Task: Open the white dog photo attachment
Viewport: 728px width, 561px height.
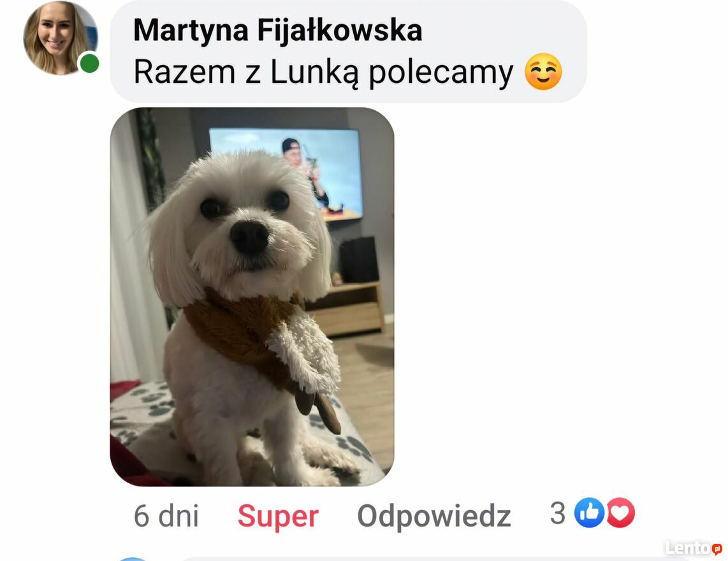Action: coord(252,296)
